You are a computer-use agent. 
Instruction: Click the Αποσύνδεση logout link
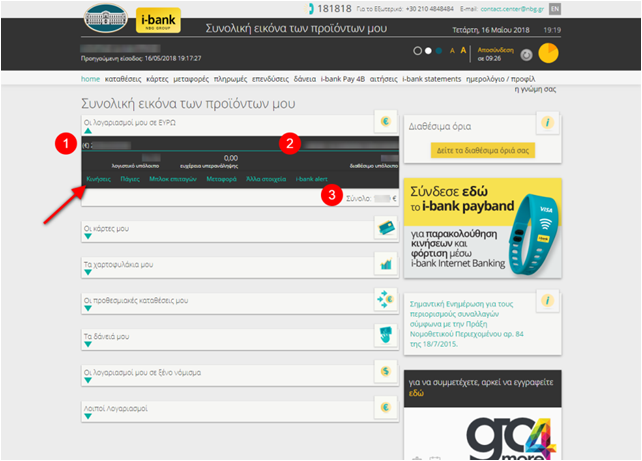click(x=495, y=50)
